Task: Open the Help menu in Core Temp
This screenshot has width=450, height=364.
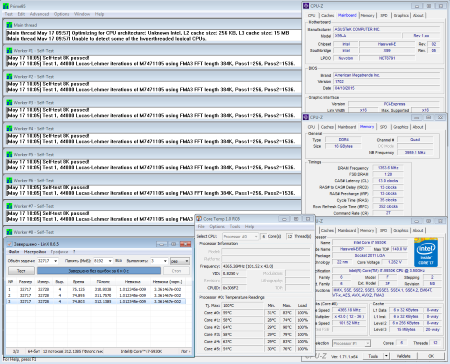Action: [250, 226]
